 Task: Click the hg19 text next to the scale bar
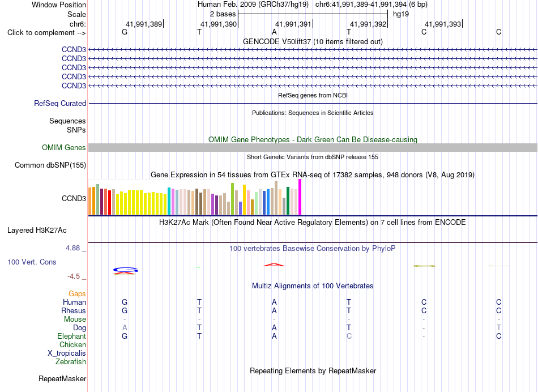pos(401,14)
